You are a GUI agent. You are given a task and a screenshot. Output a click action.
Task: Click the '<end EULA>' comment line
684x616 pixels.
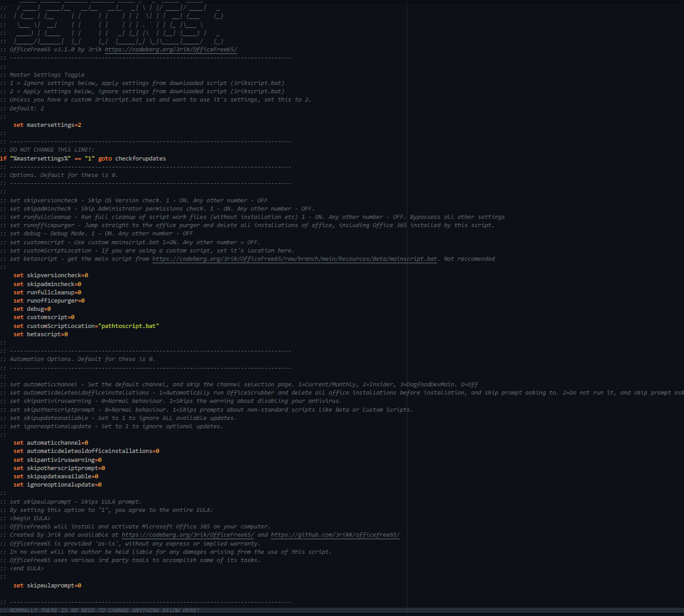click(27, 568)
